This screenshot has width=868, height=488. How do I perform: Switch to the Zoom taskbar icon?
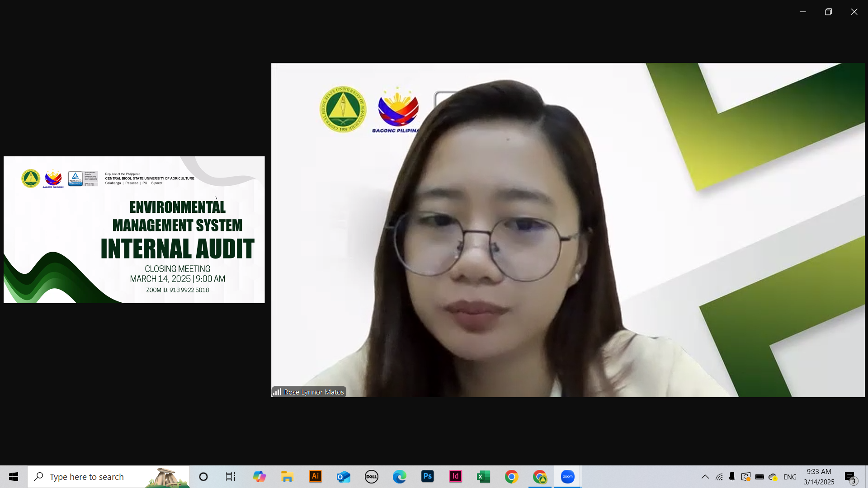point(567,477)
